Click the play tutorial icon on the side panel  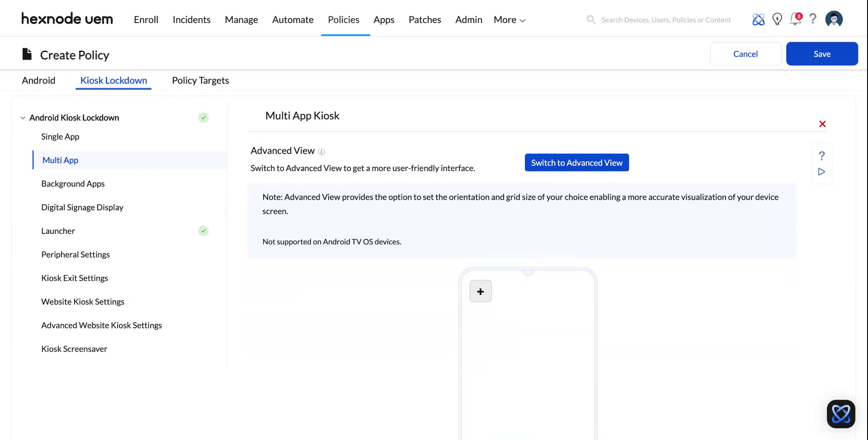click(x=821, y=172)
